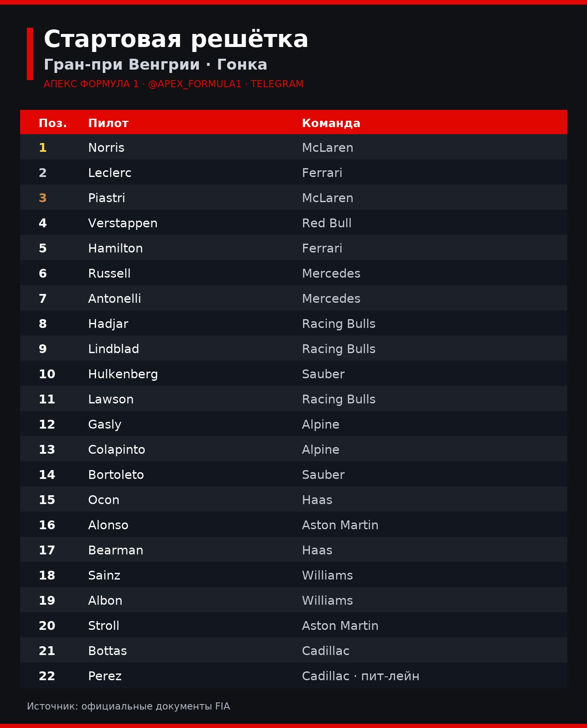
Task: Click Antonelli's Mercedes team entry
Action: point(331,299)
